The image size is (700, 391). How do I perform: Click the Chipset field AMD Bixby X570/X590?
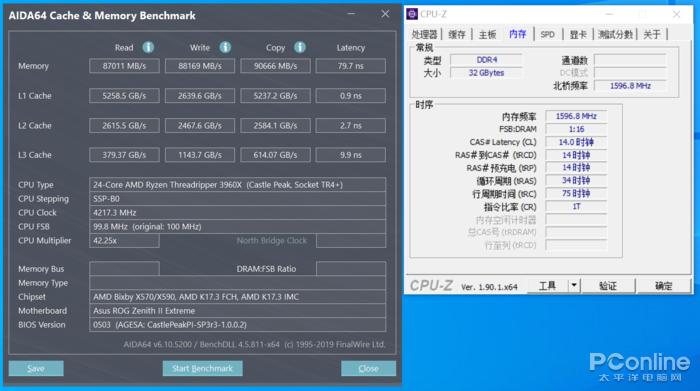point(238,297)
